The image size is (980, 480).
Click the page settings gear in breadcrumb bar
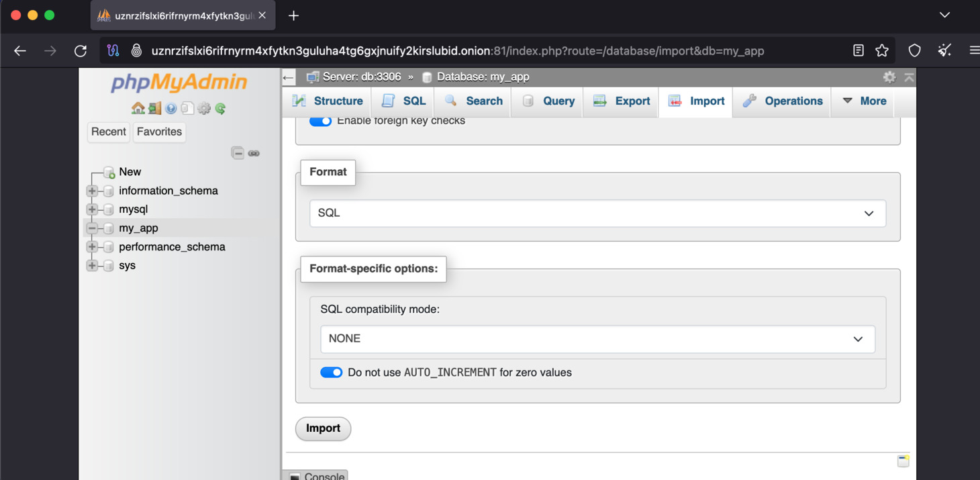(x=889, y=77)
